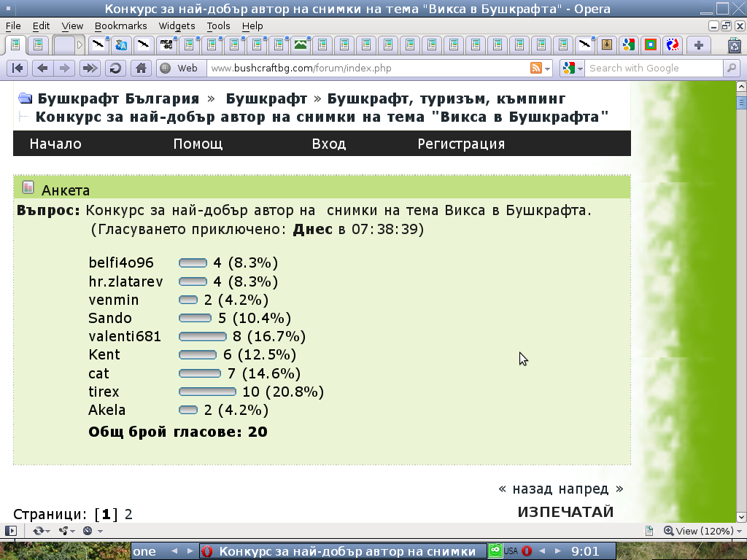Go to page 2 of the topic
The width and height of the screenshot is (747, 560).
coord(128,514)
